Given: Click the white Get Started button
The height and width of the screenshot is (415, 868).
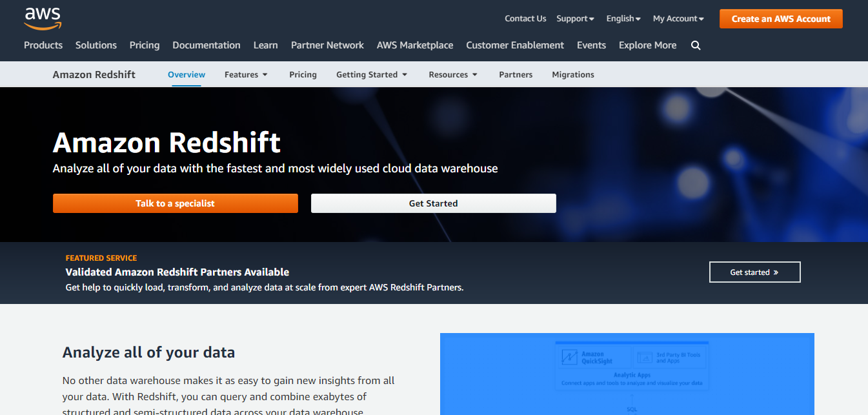Looking at the screenshot, I should (434, 203).
